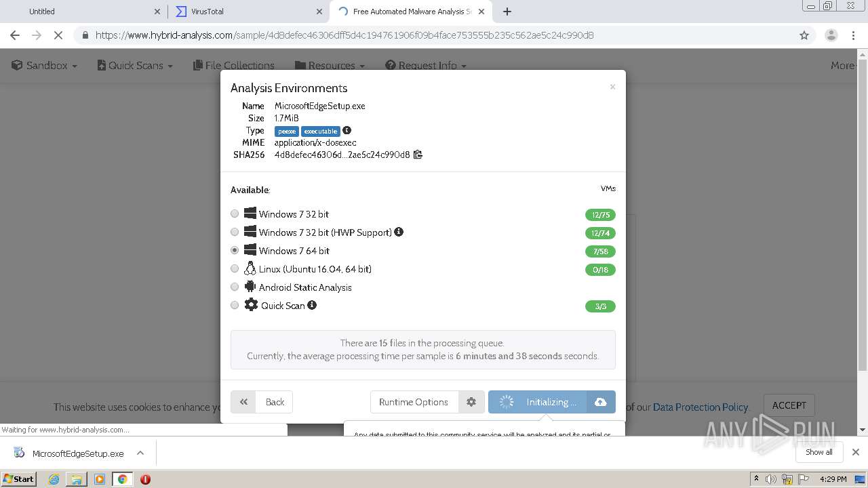Show hidden system tray icons
The width and height of the screenshot is (868, 488).
point(756,479)
